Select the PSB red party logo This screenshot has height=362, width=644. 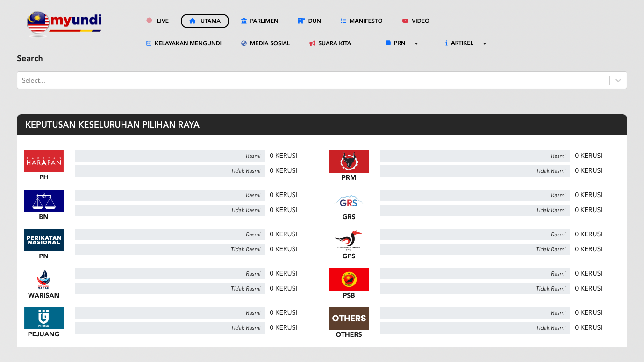[349, 279]
